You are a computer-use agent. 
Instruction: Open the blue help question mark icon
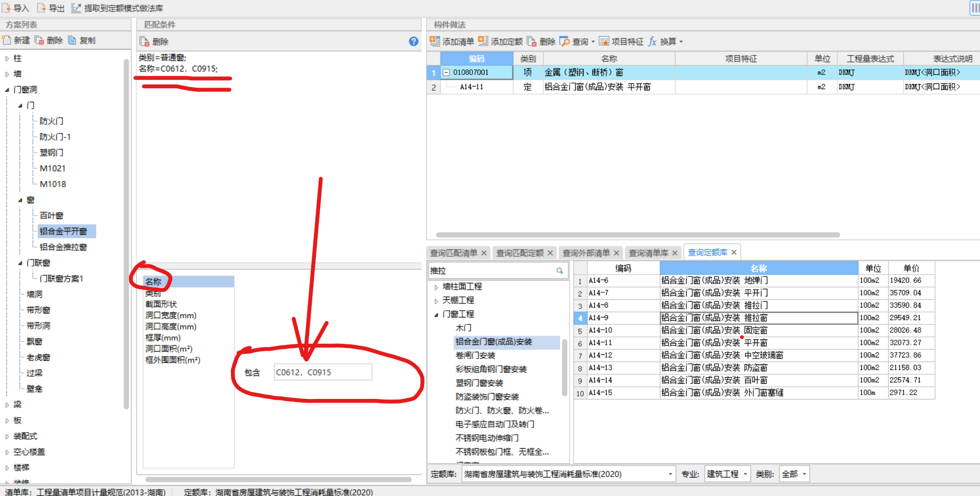point(414,41)
